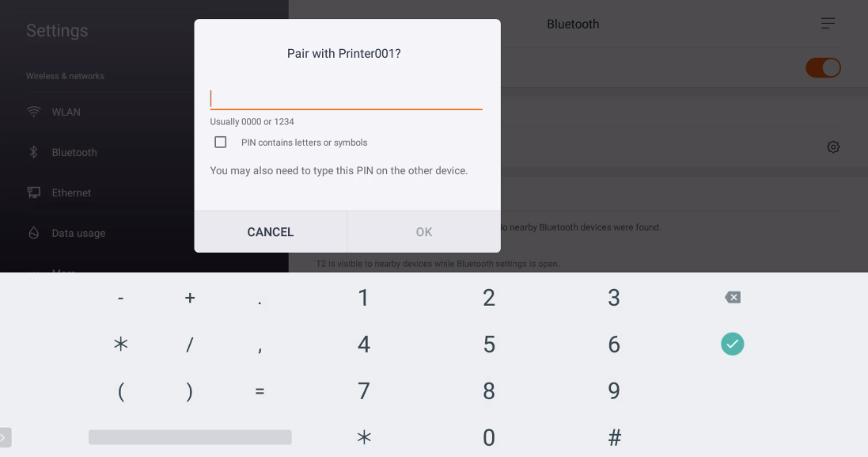This screenshot has height=457, width=868.
Task: Open paired device settings gear
Action: tap(833, 147)
